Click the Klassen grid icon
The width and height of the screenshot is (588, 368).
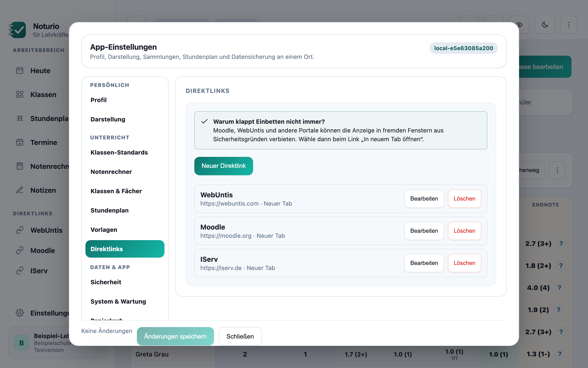[20, 95]
